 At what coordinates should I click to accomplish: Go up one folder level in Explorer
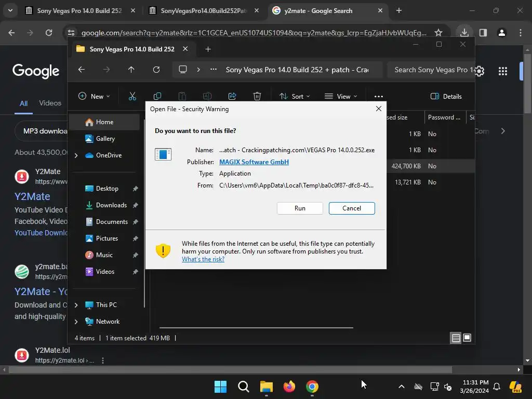131,70
